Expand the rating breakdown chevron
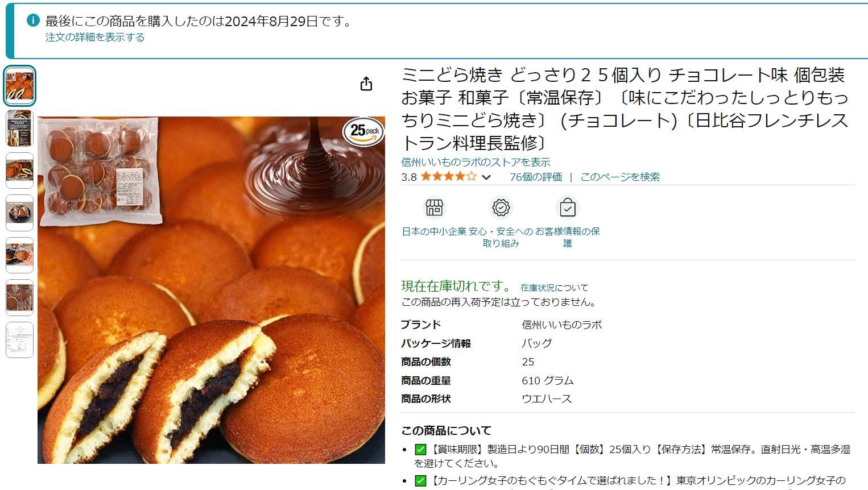The width and height of the screenshot is (868, 490). click(486, 177)
